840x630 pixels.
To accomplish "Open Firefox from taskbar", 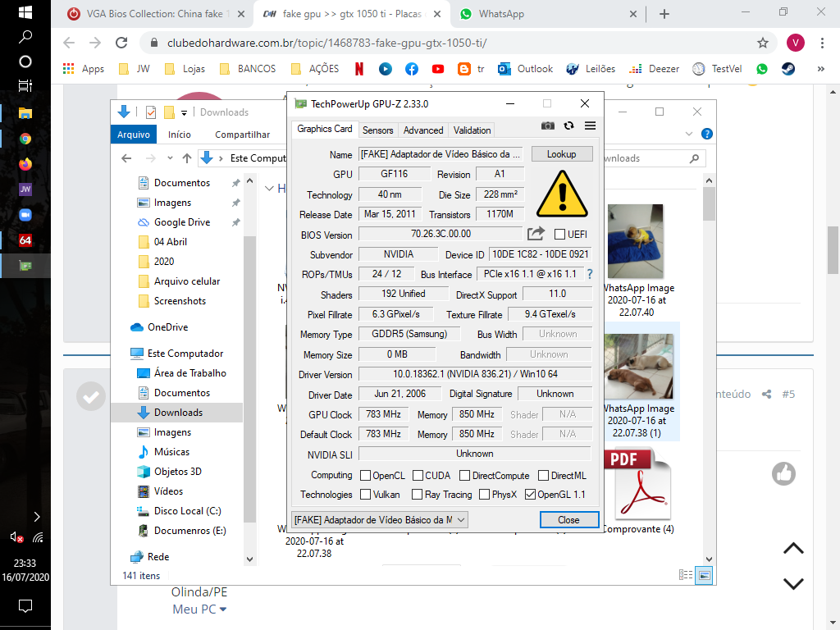I will [25, 164].
